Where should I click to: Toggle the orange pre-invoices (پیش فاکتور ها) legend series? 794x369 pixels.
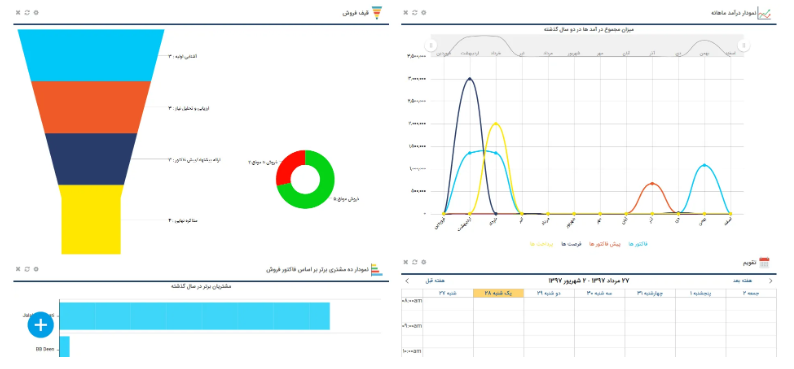pos(604,244)
